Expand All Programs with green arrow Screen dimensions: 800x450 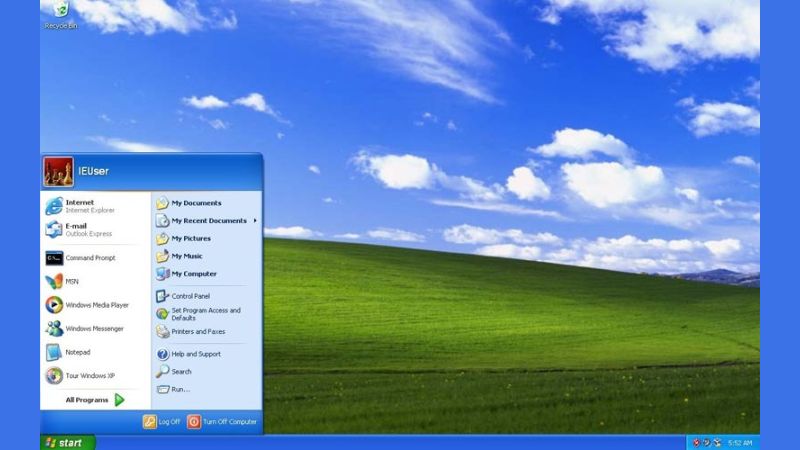[x=119, y=400]
